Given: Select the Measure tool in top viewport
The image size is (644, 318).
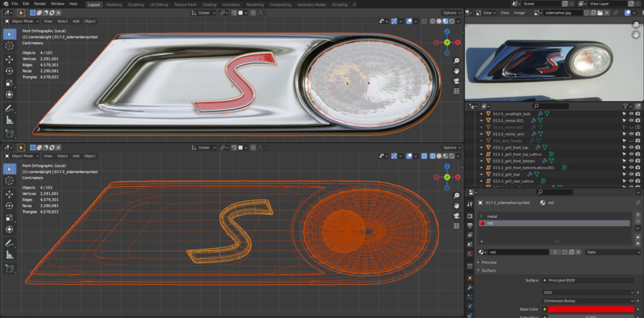Looking at the screenshot, I should 9,120.
